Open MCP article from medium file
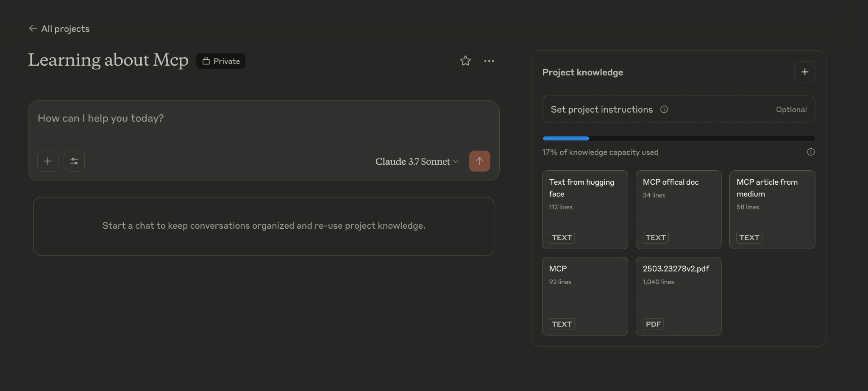The height and width of the screenshot is (391, 868). (772, 209)
